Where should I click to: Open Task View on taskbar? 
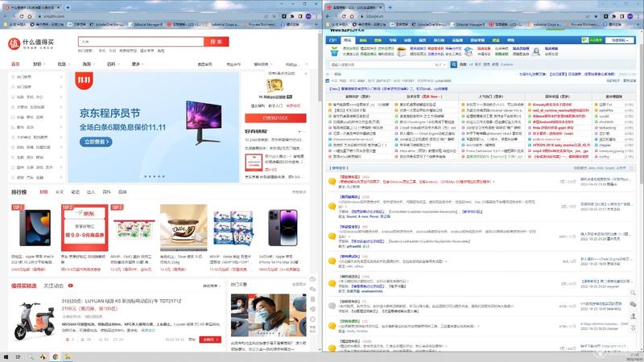pos(18,357)
